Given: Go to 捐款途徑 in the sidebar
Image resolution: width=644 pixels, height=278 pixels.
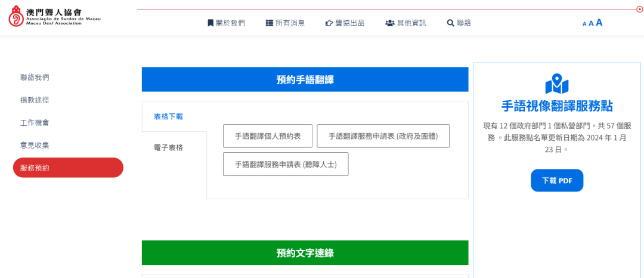Looking at the screenshot, I should (35, 100).
